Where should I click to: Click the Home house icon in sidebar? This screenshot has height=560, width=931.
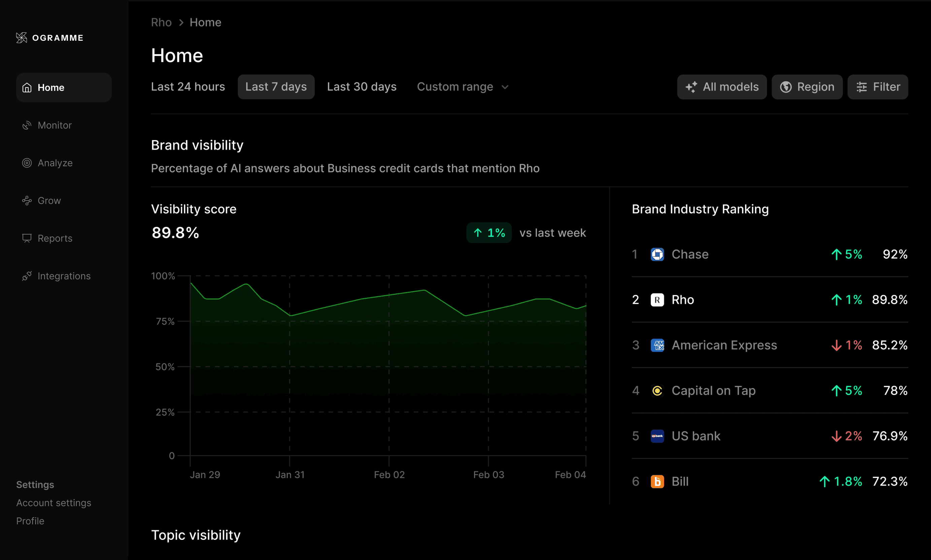(x=27, y=87)
